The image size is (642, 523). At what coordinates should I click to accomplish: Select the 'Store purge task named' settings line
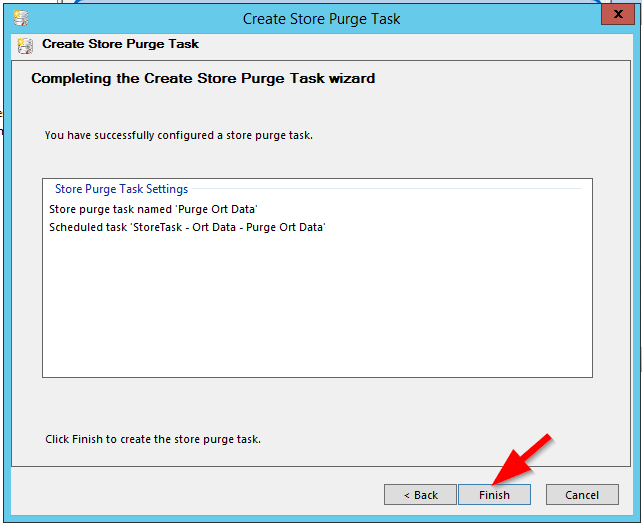153,209
